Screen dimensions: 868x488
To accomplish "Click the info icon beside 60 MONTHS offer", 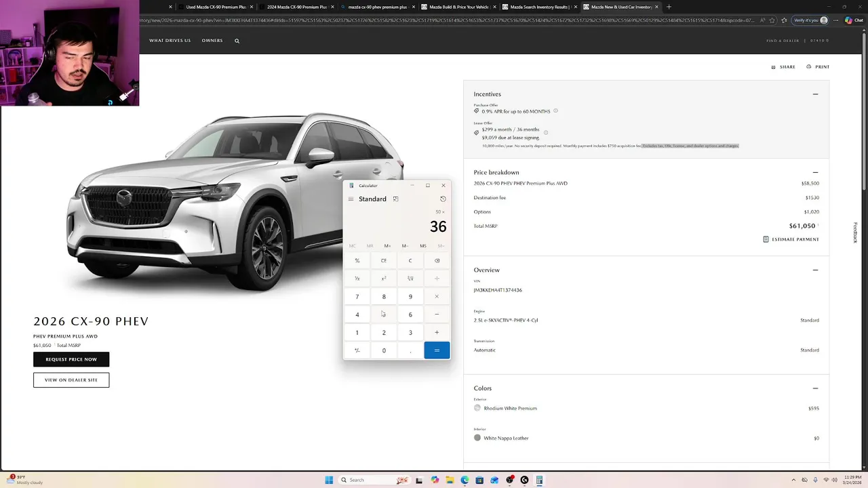I will click(555, 111).
